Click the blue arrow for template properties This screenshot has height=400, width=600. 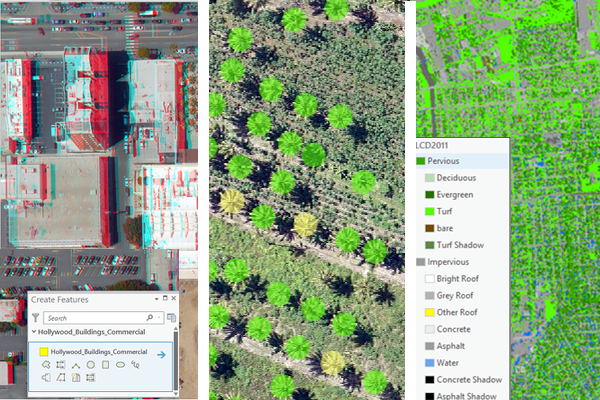[x=161, y=353]
